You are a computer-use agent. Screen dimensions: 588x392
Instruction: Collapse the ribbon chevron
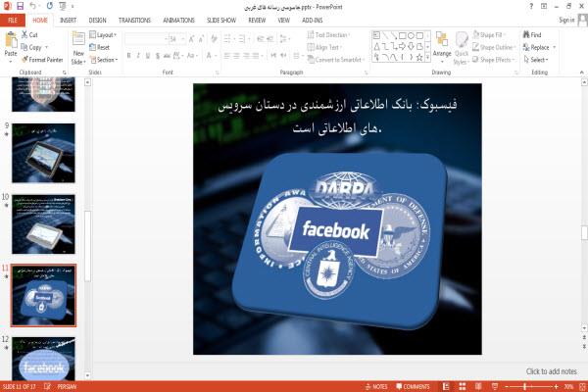pyautogui.click(x=581, y=72)
